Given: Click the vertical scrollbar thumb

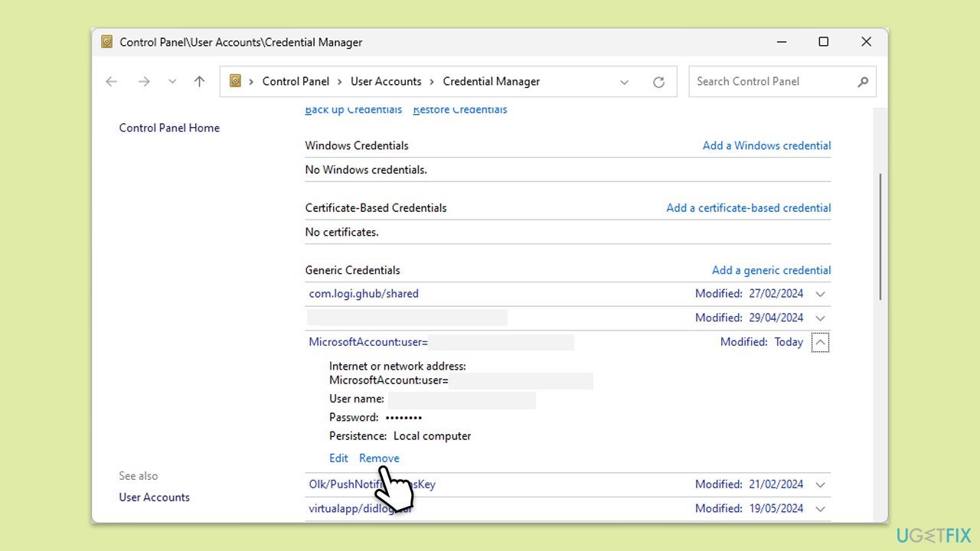Looking at the screenshot, I should coord(880,237).
